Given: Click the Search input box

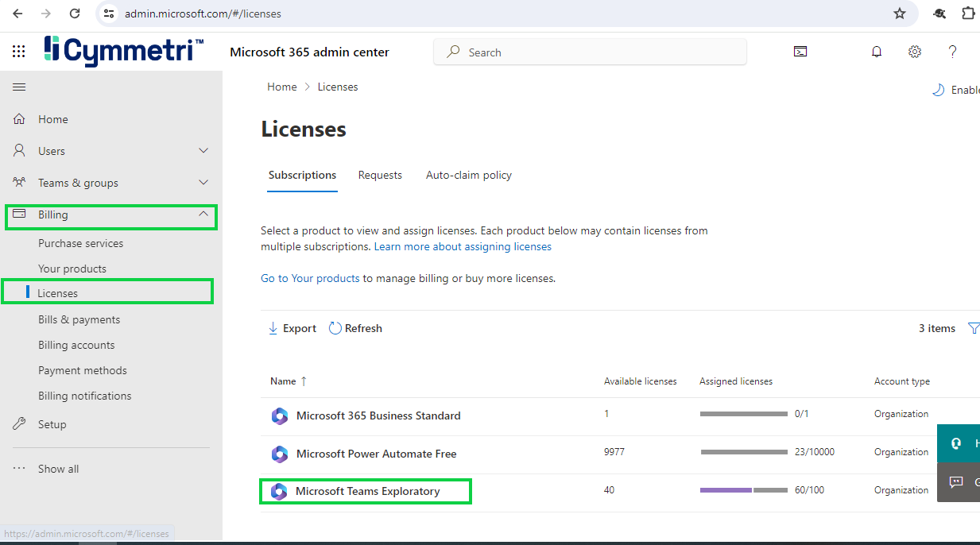Looking at the screenshot, I should [590, 52].
